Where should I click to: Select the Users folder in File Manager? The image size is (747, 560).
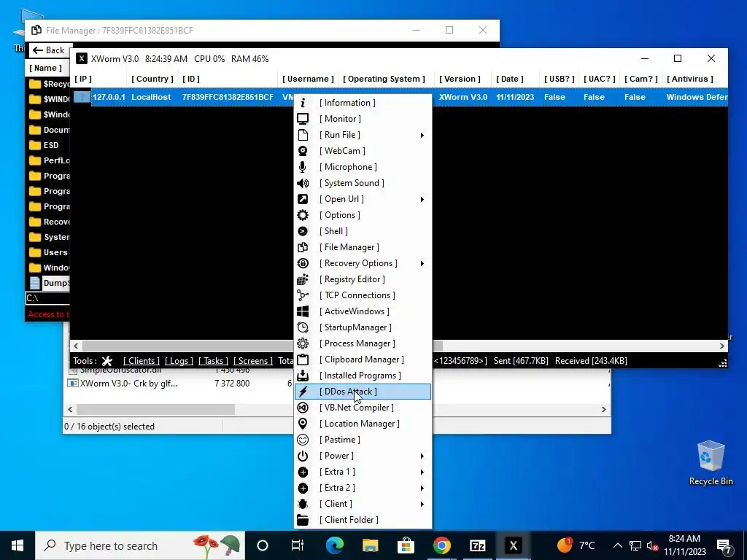(48, 252)
